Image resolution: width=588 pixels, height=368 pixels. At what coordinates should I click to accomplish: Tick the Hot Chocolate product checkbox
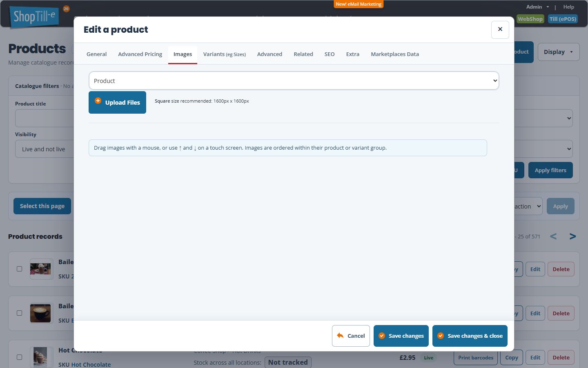(19, 357)
